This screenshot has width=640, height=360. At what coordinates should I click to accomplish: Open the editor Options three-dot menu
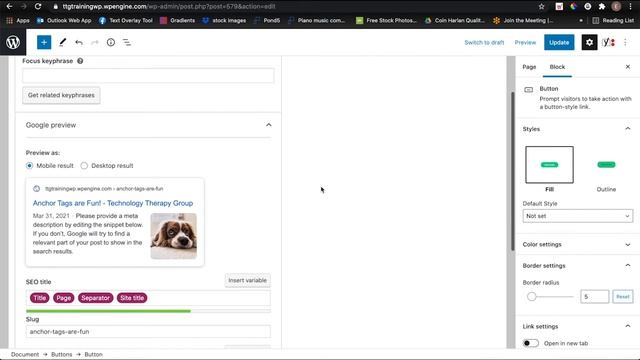tap(625, 42)
